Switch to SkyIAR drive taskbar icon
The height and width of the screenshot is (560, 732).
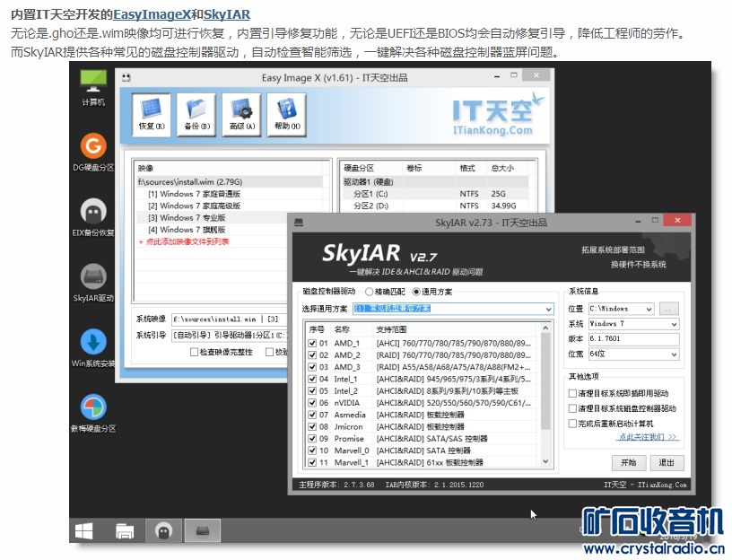[x=203, y=531]
